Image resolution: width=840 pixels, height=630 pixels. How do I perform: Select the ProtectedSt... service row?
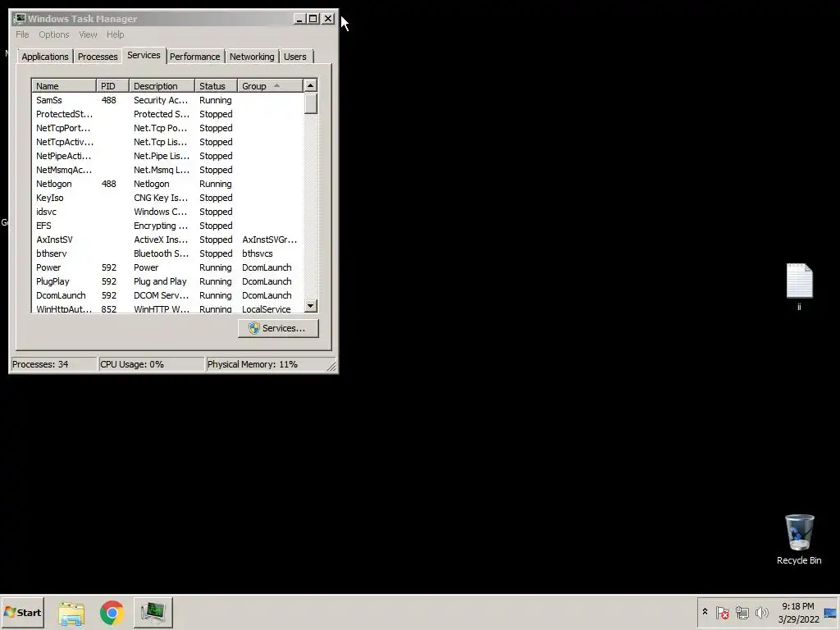pos(167,114)
